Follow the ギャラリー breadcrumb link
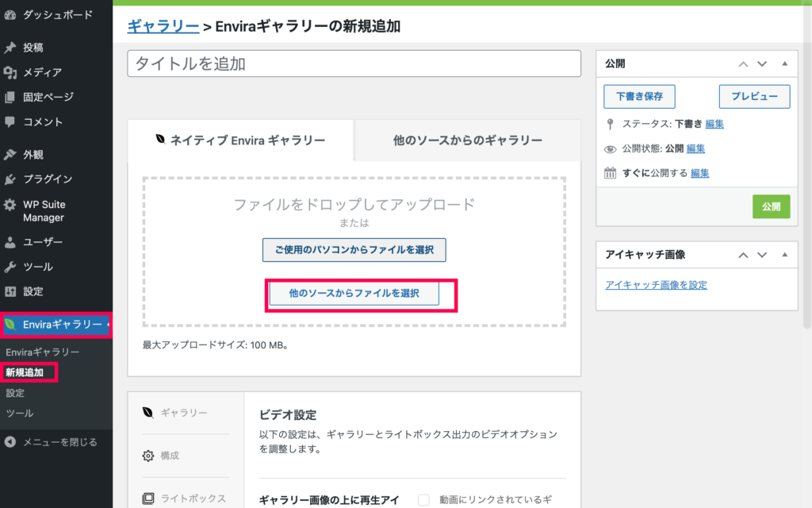Screen dimensions: 812x508 tap(163, 26)
